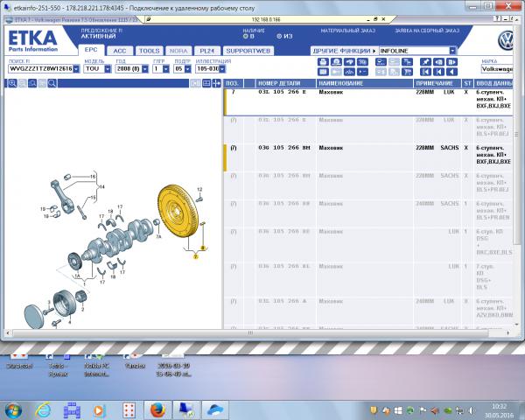Switch to the ACC tab

point(120,51)
